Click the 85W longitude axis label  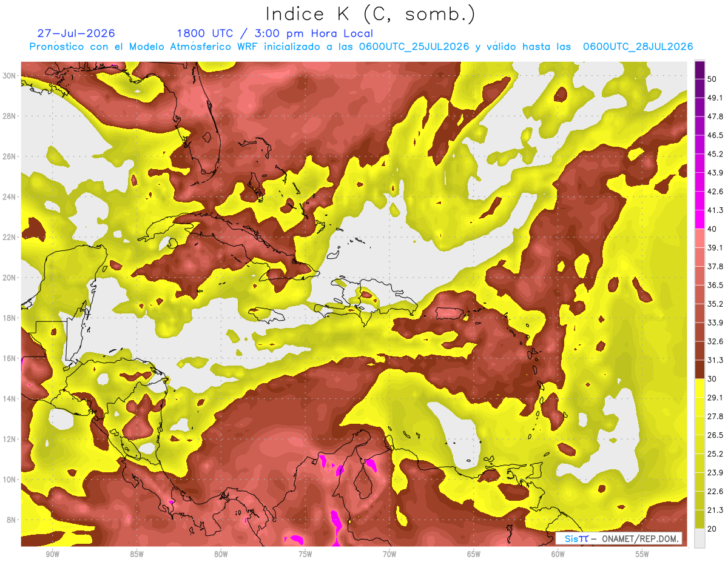pyautogui.click(x=136, y=554)
